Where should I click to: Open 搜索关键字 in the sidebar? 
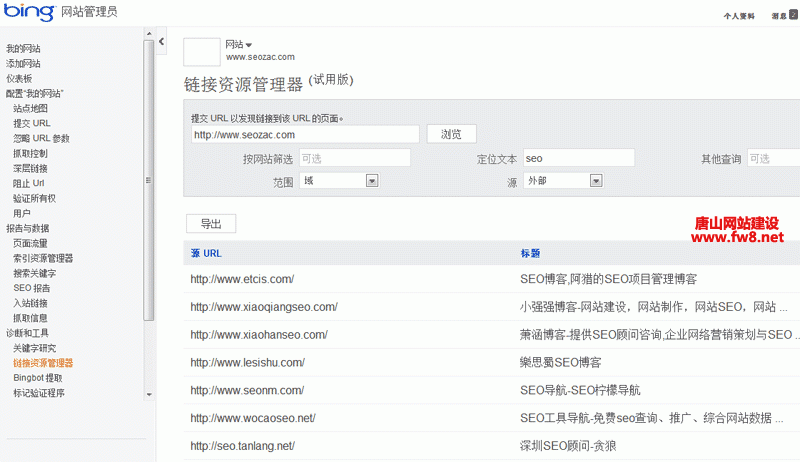[x=34, y=273]
